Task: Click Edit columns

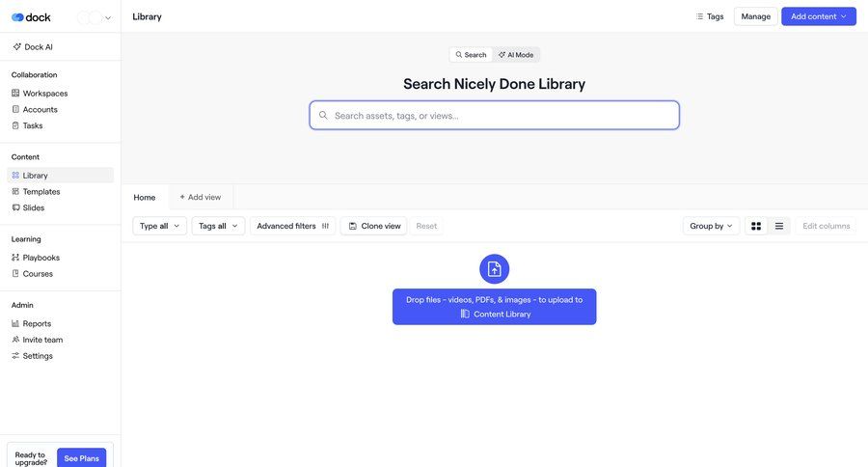Action: (x=826, y=226)
